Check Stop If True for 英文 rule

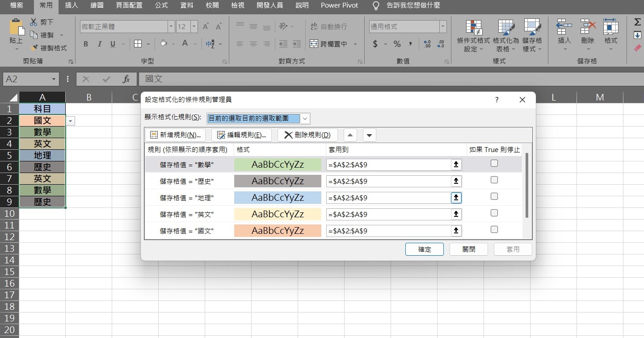click(x=494, y=213)
